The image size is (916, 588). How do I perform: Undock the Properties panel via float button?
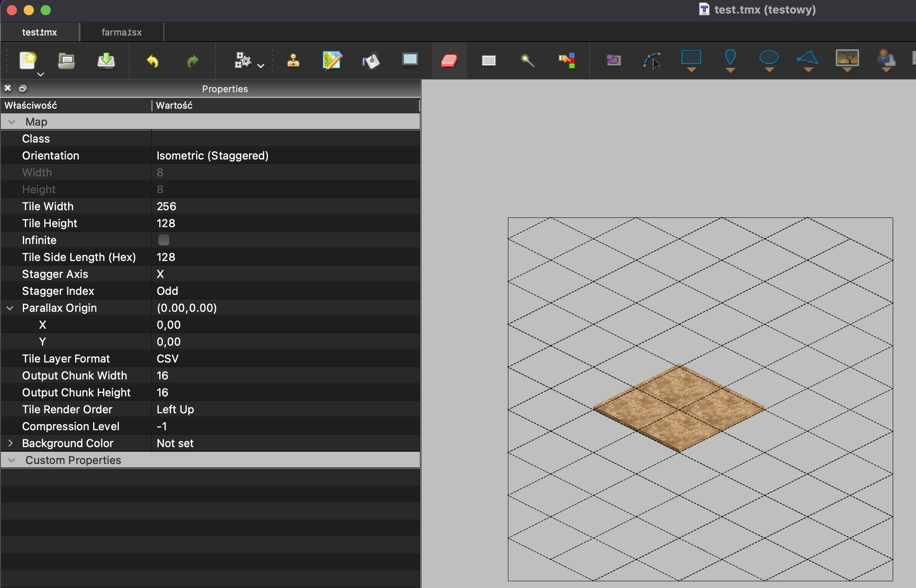[x=23, y=88]
